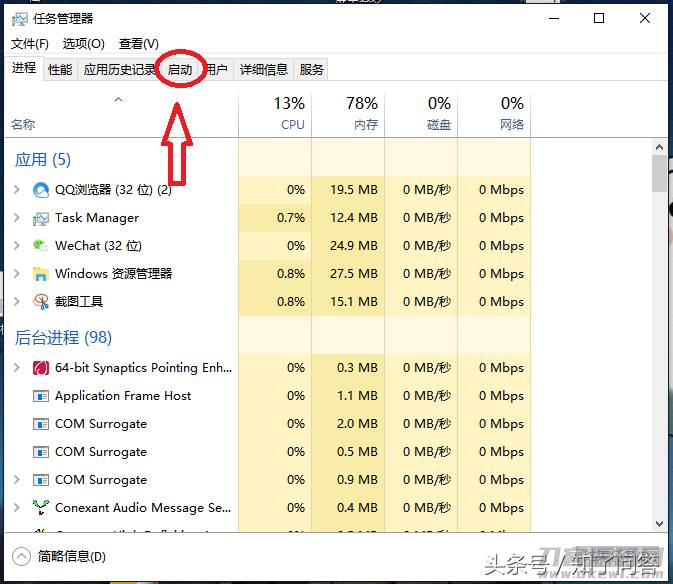The image size is (673, 584).
Task: Sort by the 内存 column header
Action: pos(348,115)
